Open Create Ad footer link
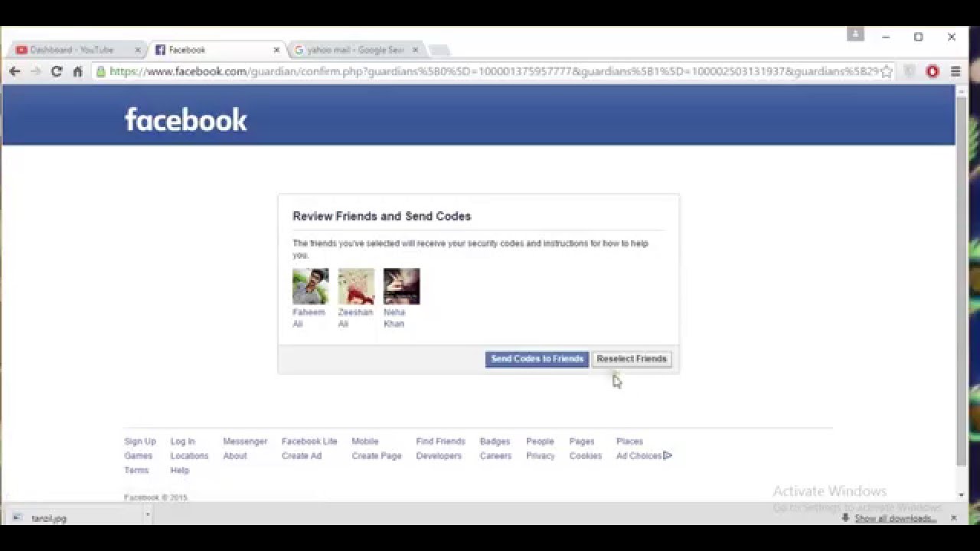The width and height of the screenshot is (980, 551). 302,456
